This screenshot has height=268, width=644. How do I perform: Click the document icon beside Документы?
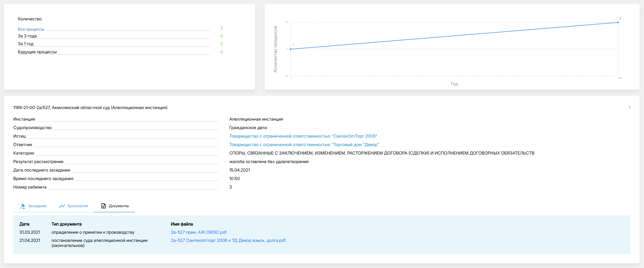[x=104, y=206]
